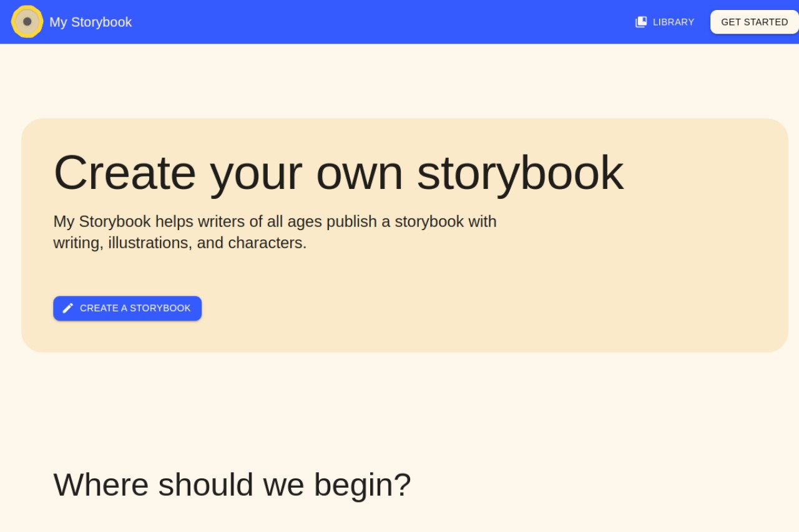This screenshot has height=532, width=799.
Task: Click the My Storybook logo icon
Action: point(27,22)
